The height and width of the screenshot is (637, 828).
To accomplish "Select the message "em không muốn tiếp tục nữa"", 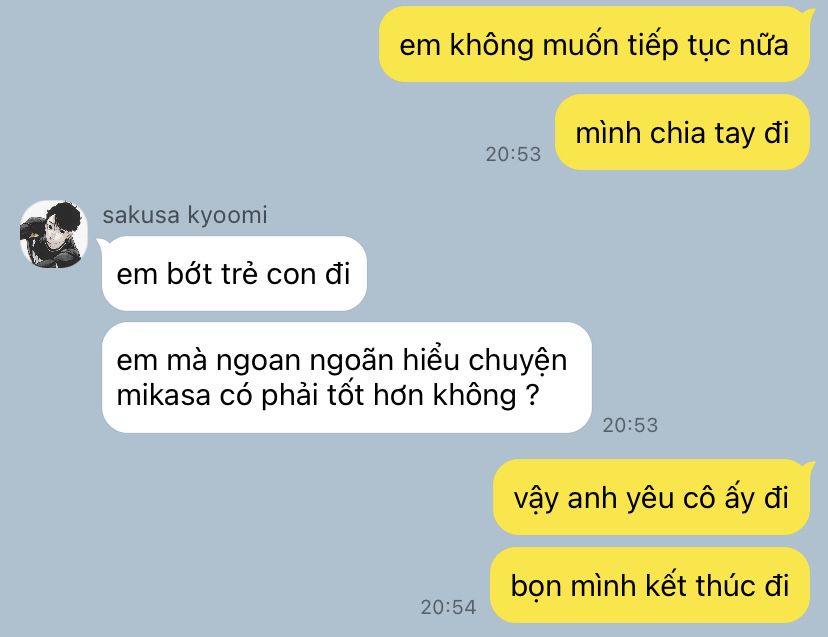I will [x=595, y=45].
